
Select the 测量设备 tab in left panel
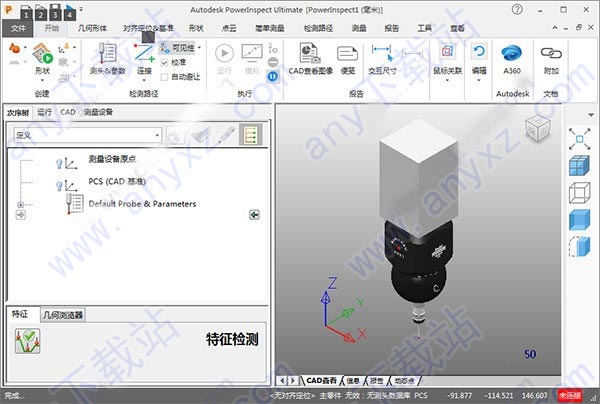98,112
